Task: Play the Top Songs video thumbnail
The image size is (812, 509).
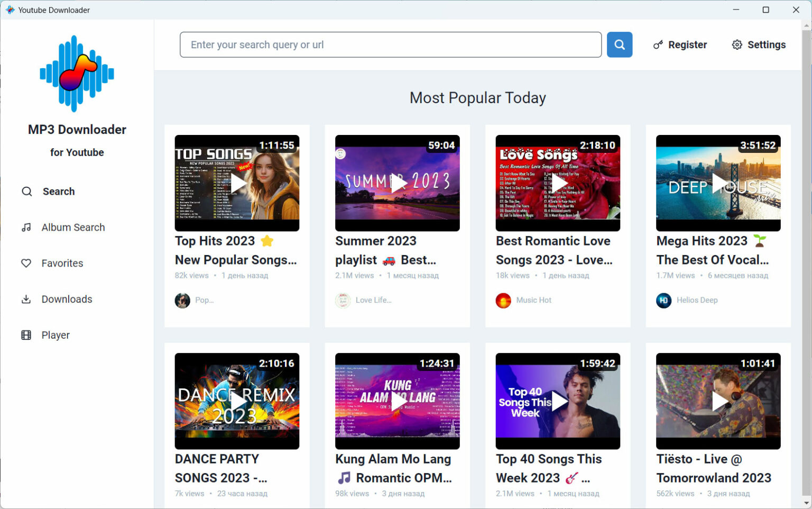Action: (x=237, y=183)
